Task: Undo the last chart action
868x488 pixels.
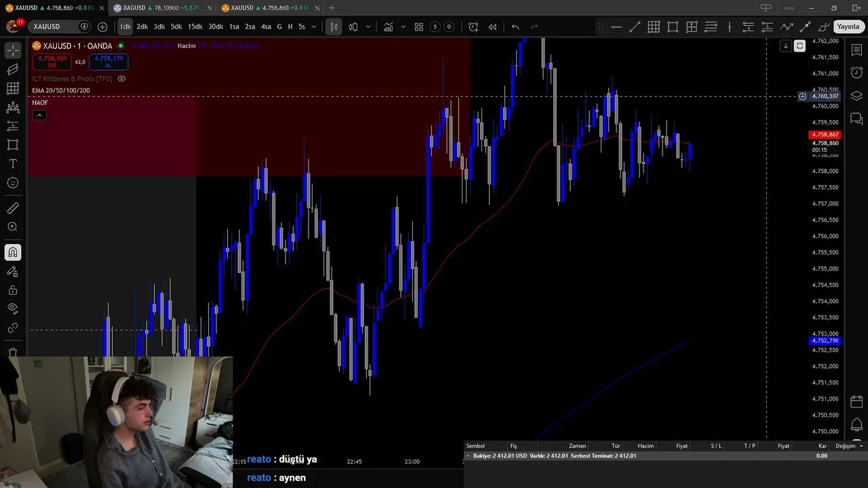Action: (515, 26)
